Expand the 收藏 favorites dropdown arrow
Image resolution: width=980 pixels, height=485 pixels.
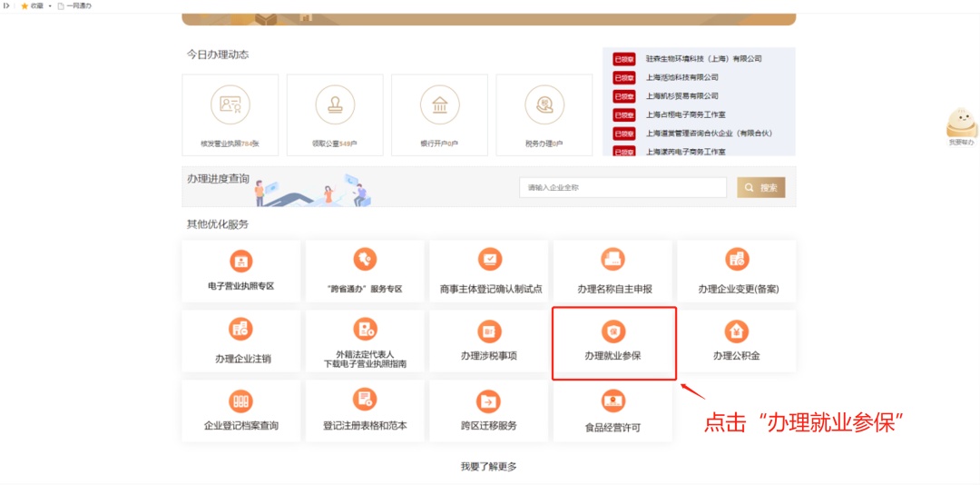tap(49, 5)
